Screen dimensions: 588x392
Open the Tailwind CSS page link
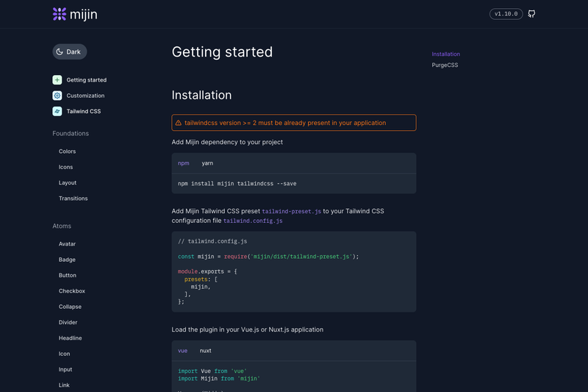84,111
